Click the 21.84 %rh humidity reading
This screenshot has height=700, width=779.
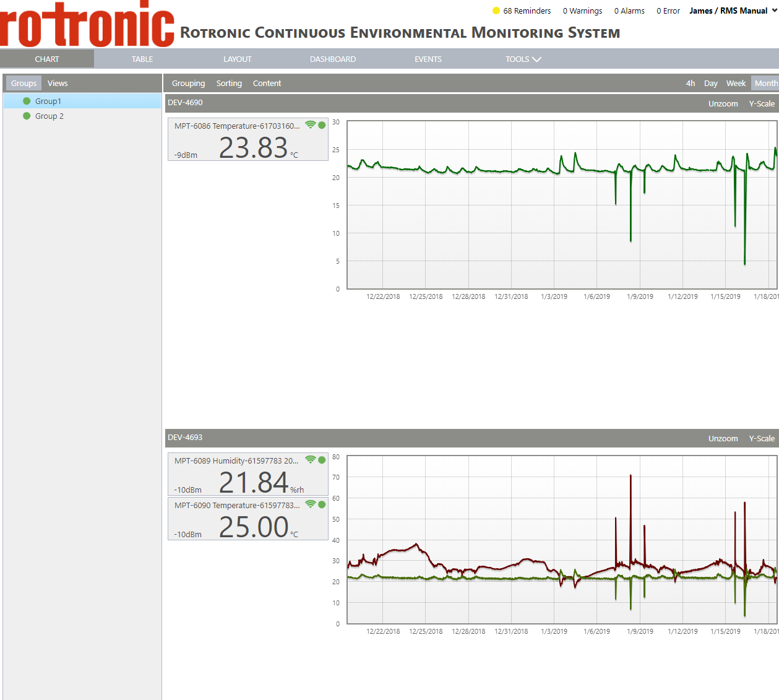click(260, 483)
